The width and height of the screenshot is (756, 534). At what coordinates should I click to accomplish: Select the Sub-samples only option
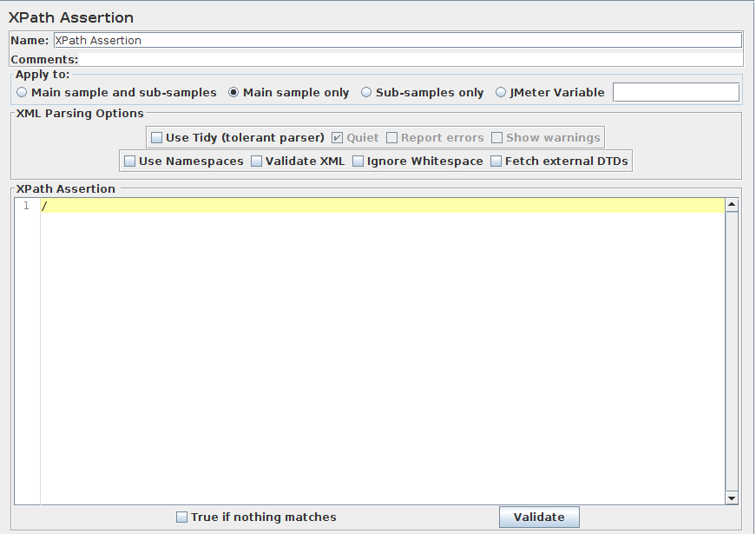pos(366,92)
